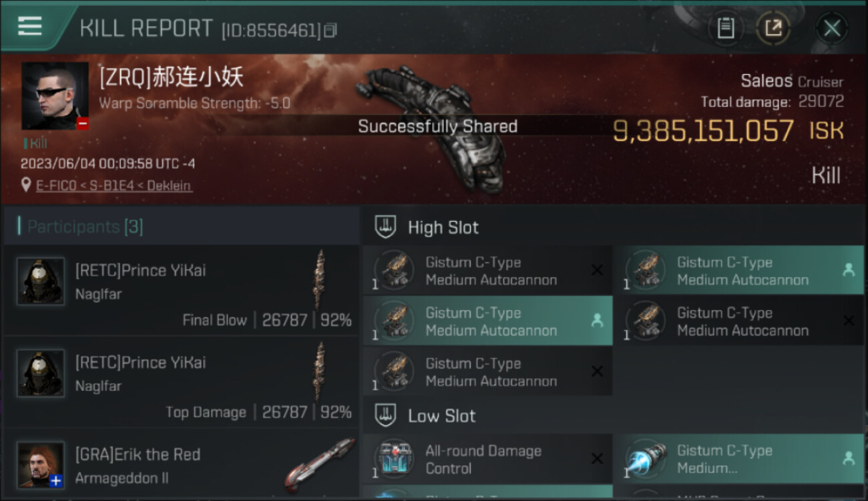Close the kill report window
The height and width of the screenshot is (501, 868).
[831, 28]
